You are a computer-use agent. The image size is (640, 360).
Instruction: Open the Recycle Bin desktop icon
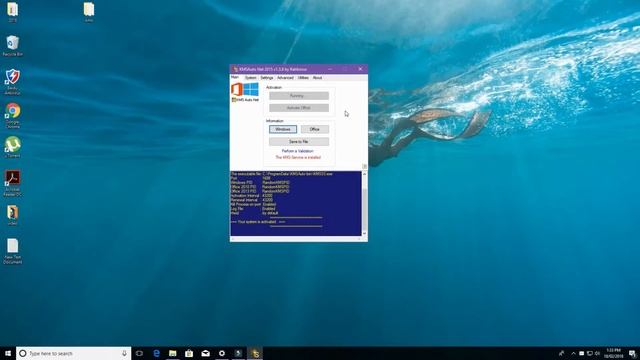coord(13,46)
